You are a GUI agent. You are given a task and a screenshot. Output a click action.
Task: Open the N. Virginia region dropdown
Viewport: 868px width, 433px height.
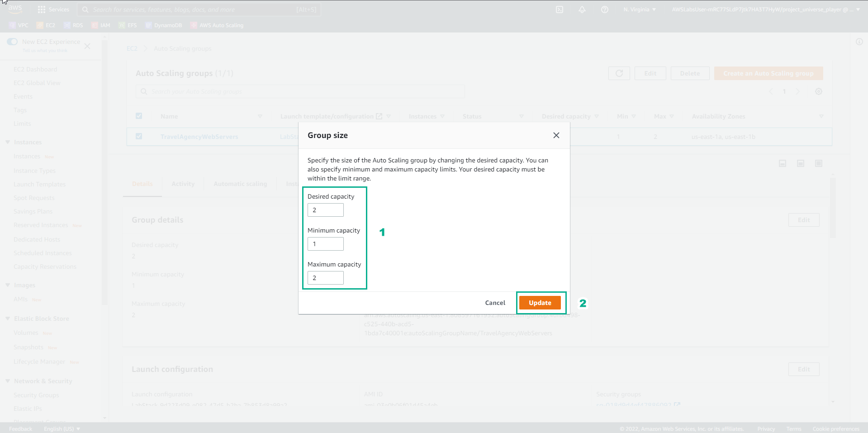point(640,10)
